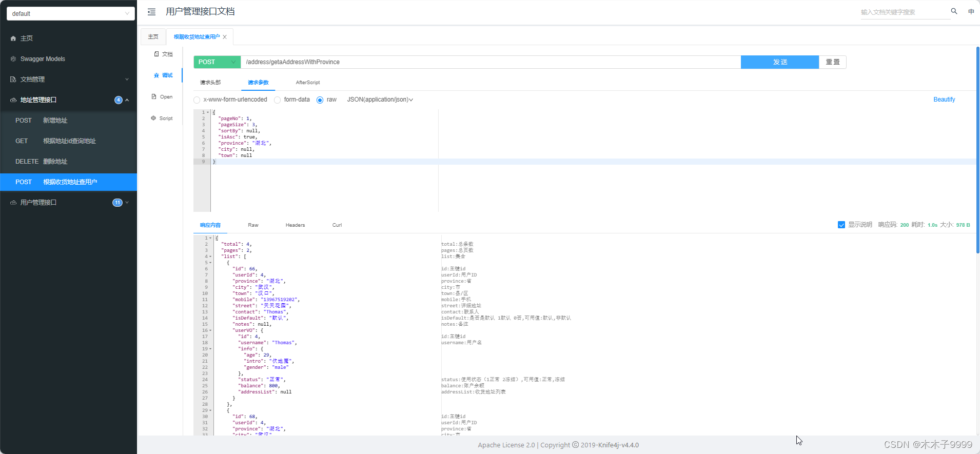
Task: Expand the 用户管理接口 group
Action: [127, 203]
